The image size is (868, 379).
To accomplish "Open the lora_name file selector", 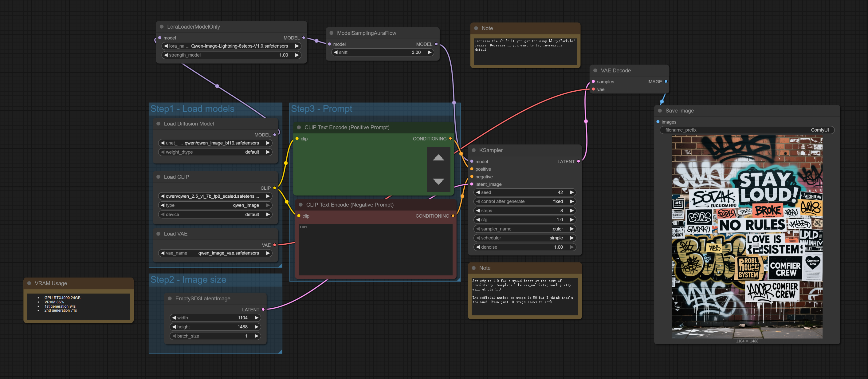I will pyautogui.click(x=231, y=46).
